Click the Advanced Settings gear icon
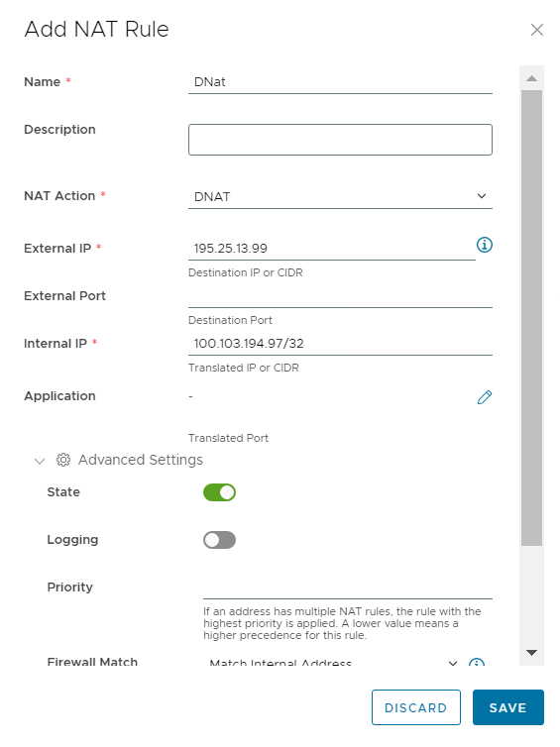 pos(63,460)
